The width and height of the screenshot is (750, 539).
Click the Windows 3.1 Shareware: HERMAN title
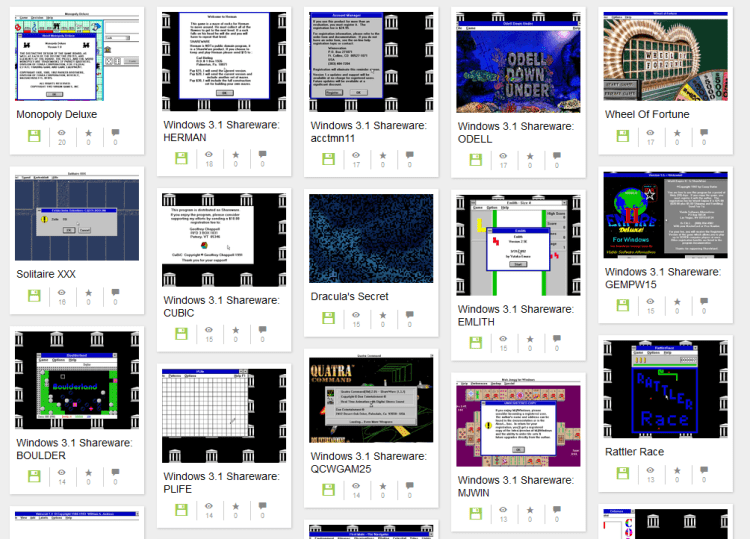coord(221,131)
